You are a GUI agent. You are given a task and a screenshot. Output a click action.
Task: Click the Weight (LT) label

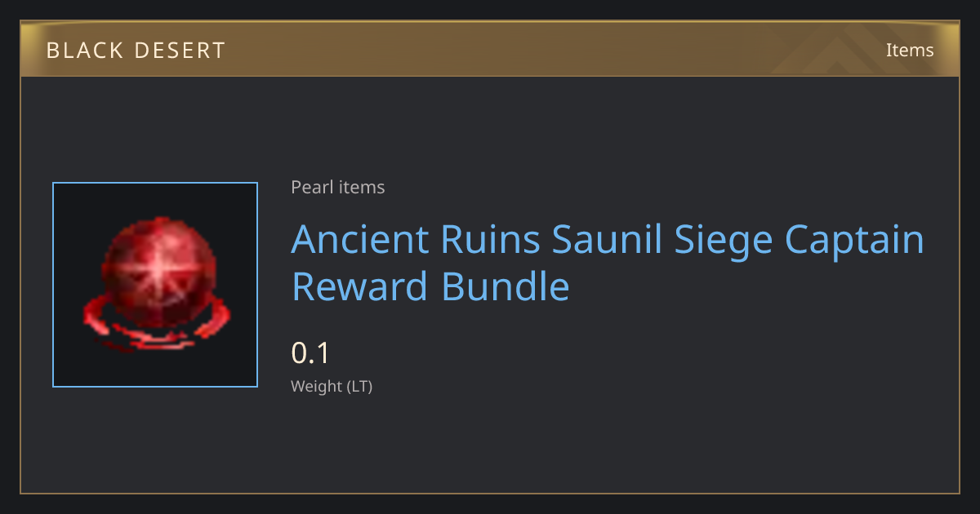pyautogui.click(x=332, y=387)
